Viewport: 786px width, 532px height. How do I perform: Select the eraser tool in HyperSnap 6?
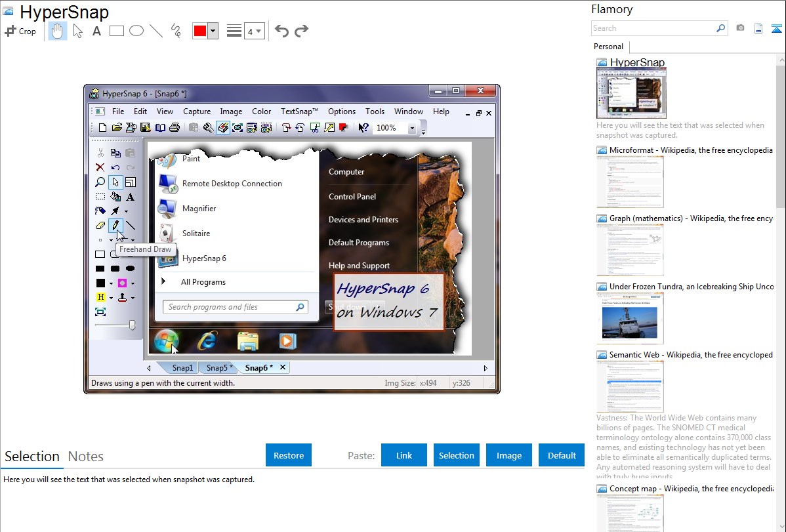100,226
